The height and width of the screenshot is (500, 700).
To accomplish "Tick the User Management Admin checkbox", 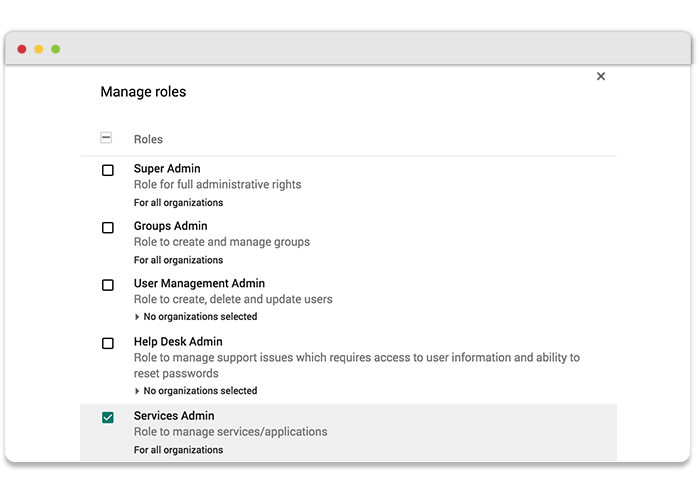I will [108, 285].
